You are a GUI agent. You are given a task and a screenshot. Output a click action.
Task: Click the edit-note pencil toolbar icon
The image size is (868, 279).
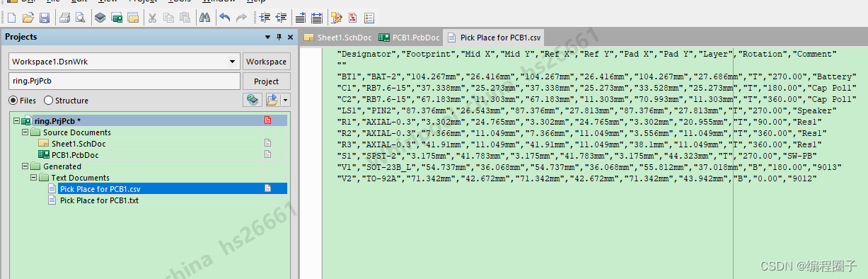coord(337,18)
